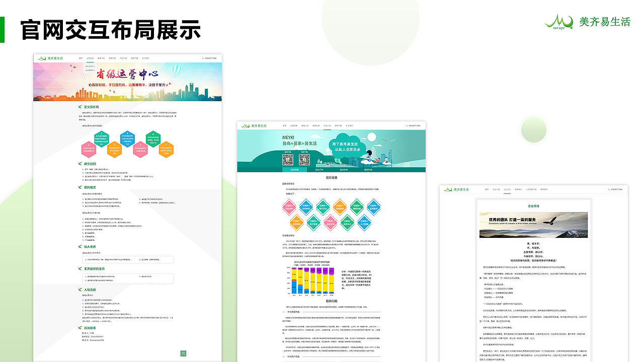Open 关于我们 in the middle mockup nav

coord(349,126)
